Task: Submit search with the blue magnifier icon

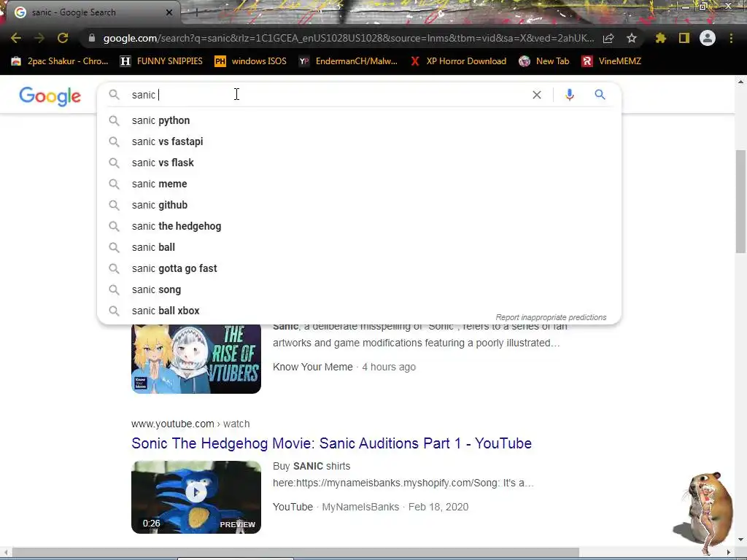Action: (600, 95)
